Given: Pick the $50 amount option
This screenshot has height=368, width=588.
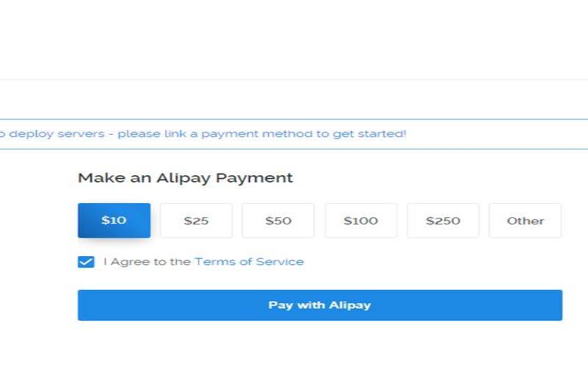Looking at the screenshot, I should click(x=279, y=221).
